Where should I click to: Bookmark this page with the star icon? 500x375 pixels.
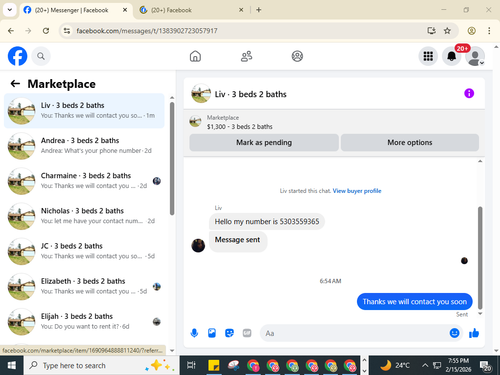click(447, 31)
